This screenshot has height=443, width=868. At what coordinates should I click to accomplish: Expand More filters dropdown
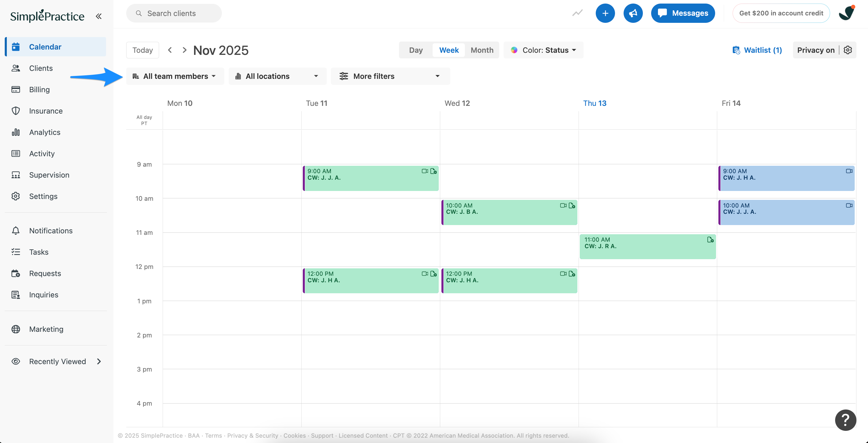pyautogui.click(x=390, y=76)
